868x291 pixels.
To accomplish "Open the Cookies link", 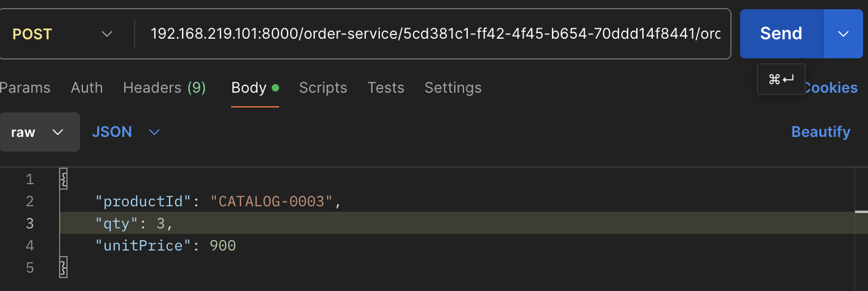I will pyautogui.click(x=830, y=88).
